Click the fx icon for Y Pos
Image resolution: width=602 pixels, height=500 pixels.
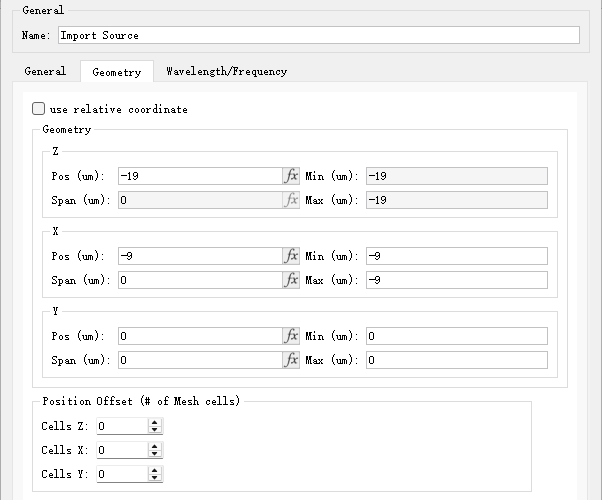[x=291, y=336]
